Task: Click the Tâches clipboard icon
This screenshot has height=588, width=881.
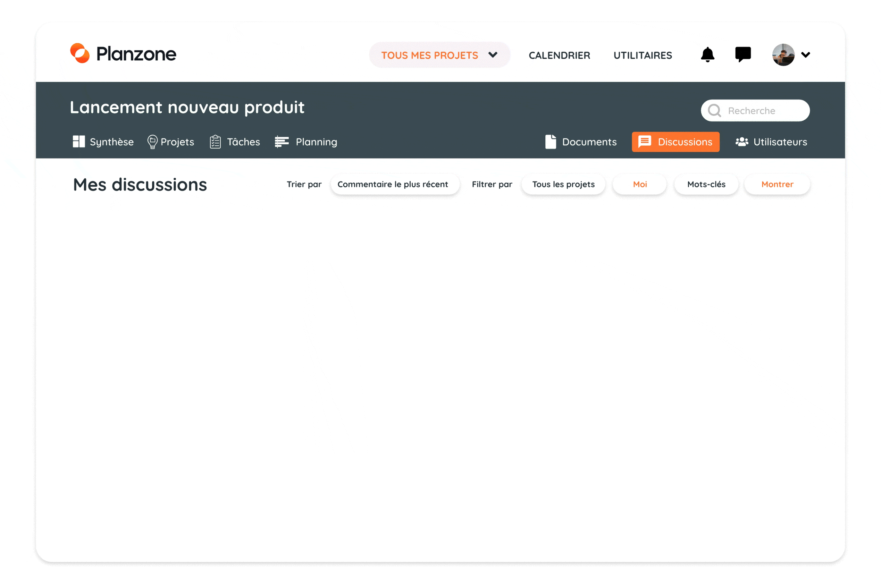Action: pos(215,142)
